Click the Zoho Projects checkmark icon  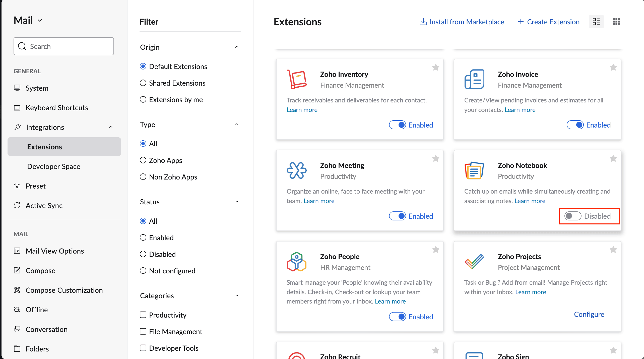[x=474, y=261]
